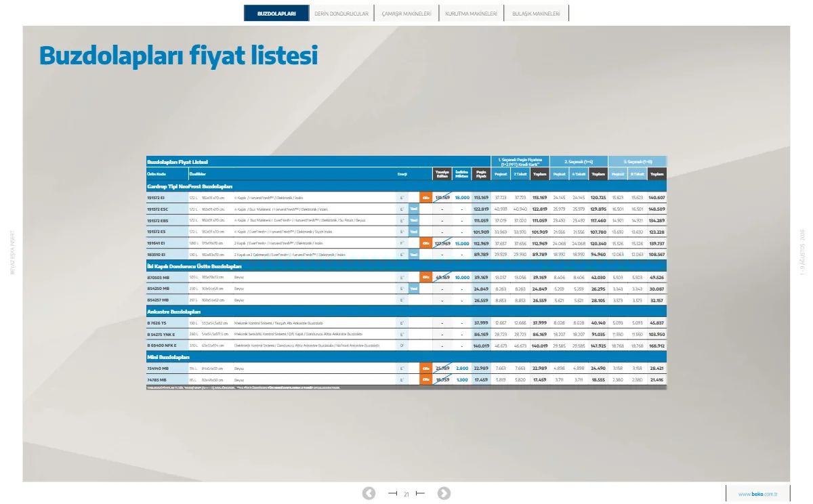
Task: Click Gardrop Tipi NeoFrost Buzdolapları section header
Action: click(190, 186)
